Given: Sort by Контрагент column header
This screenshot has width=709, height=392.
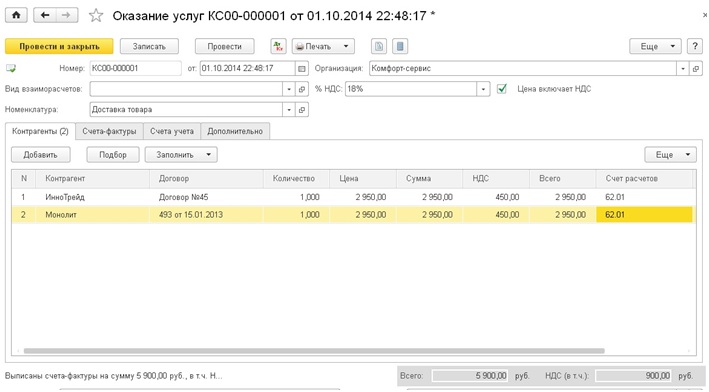Looking at the screenshot, I should pyautogui.click(x=92, y=179).
